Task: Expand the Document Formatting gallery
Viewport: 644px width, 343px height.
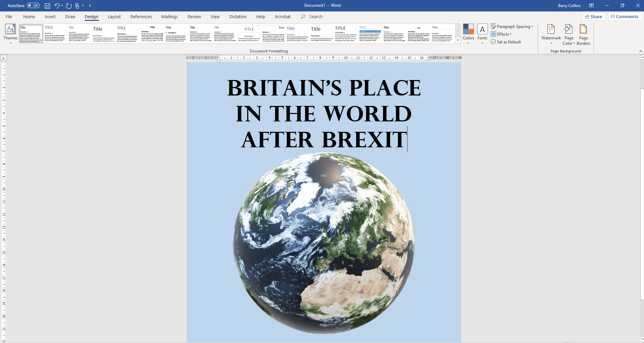Action: [x=458, y=41]
